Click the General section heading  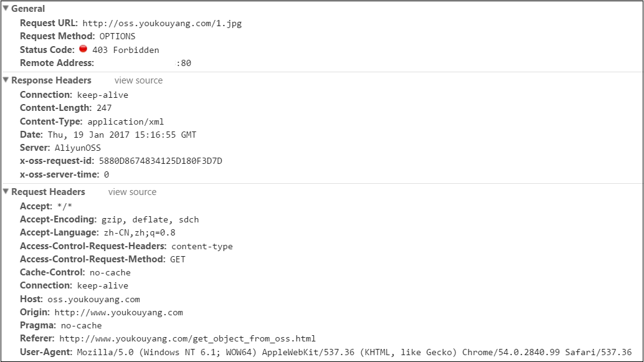[28, 9]
